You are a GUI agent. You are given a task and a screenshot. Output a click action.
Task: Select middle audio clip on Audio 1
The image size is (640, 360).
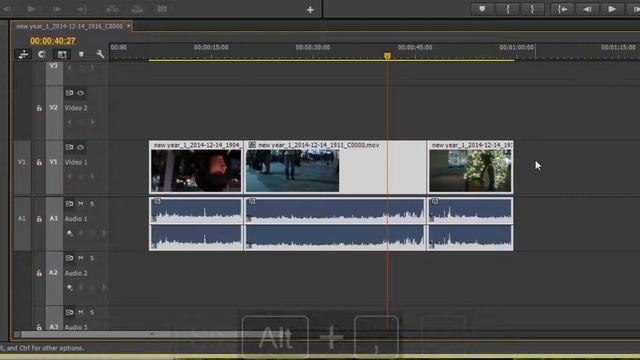tap(335, 224)
